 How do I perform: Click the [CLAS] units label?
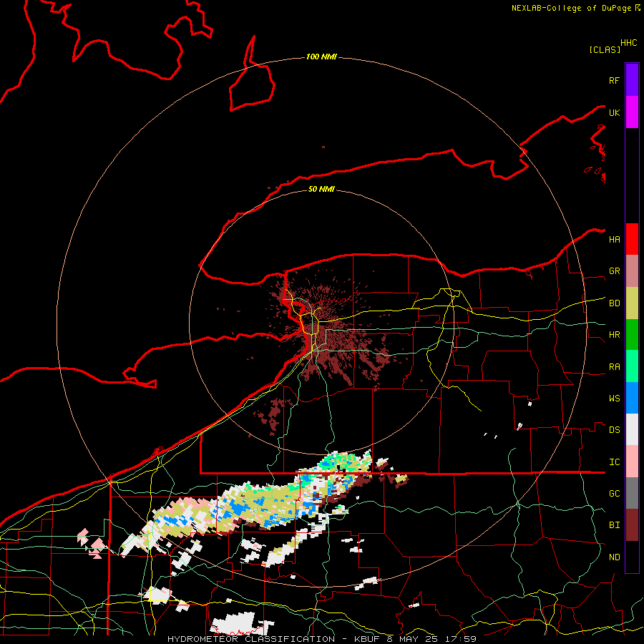tap(605, 49)
